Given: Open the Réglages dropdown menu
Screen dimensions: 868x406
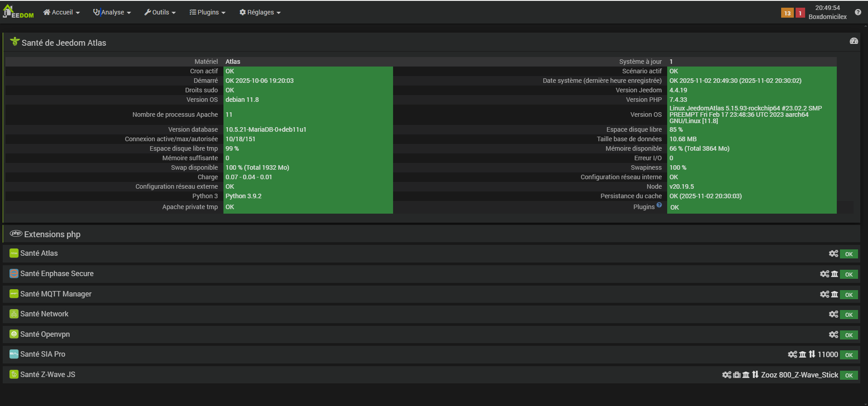Looking at the screenshot, I should (260, 12).
